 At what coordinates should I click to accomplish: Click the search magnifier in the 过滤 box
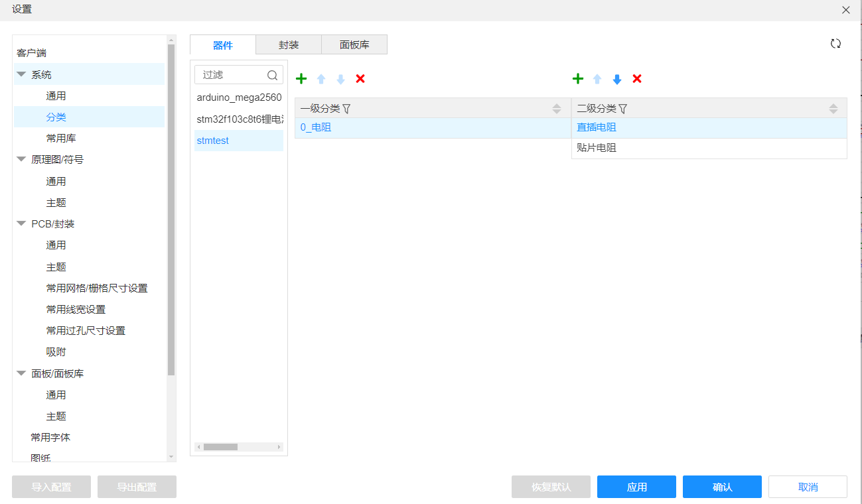point(272,75)
